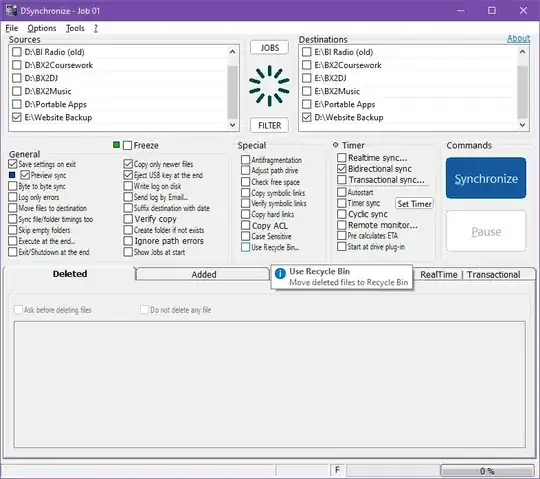The image size is (540, 479).
Task: Check the D:\BX2Coursework source
Action: point(17,65)
